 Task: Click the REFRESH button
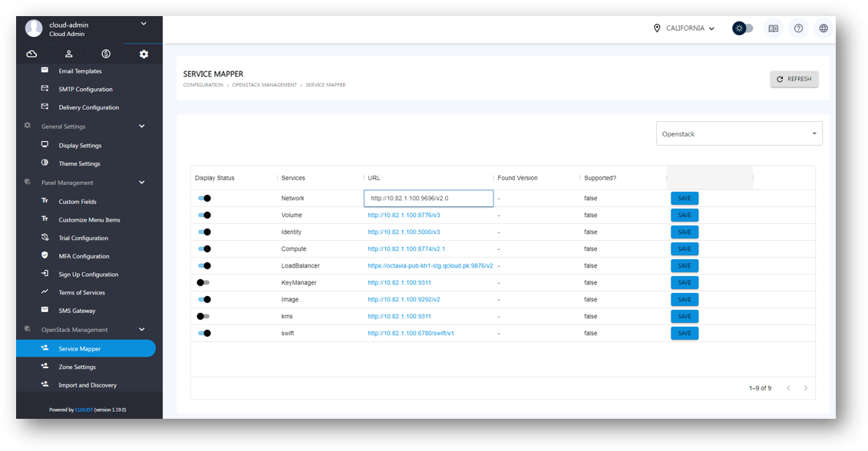click(794, 79)
